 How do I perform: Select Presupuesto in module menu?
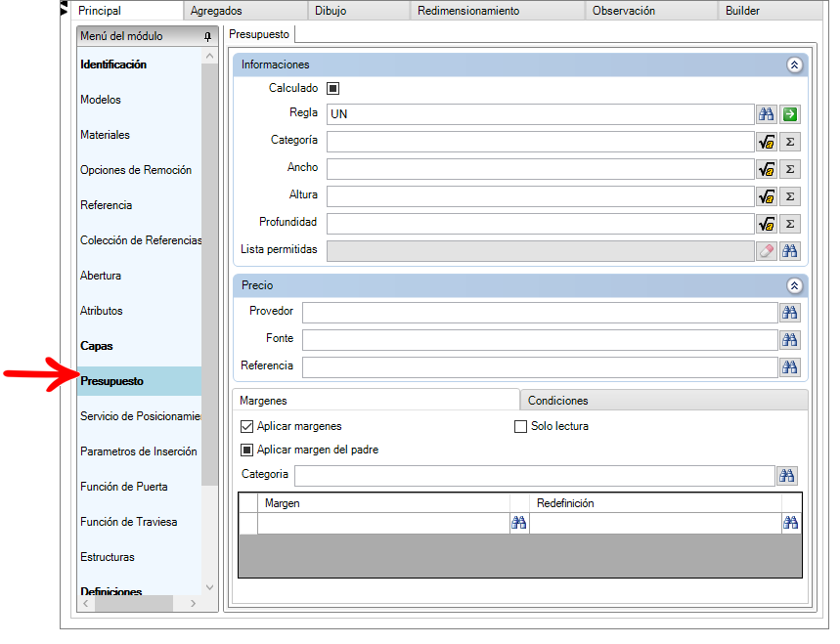(x=139, y=382)
